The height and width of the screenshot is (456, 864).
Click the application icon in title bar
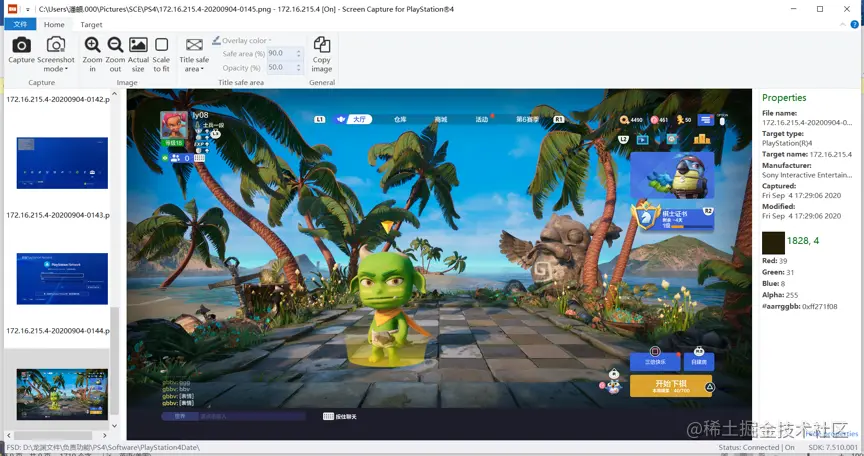[12, 9]
